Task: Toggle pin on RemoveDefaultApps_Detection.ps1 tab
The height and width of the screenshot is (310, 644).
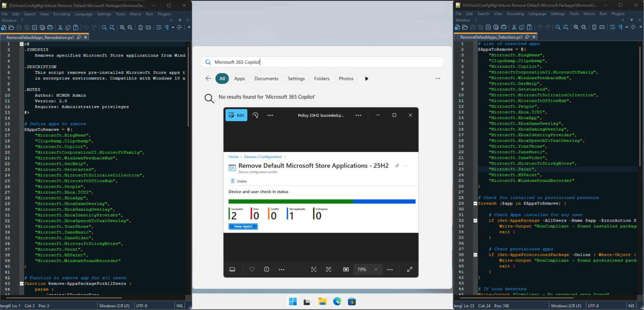Action: click(x=527, y=37)
